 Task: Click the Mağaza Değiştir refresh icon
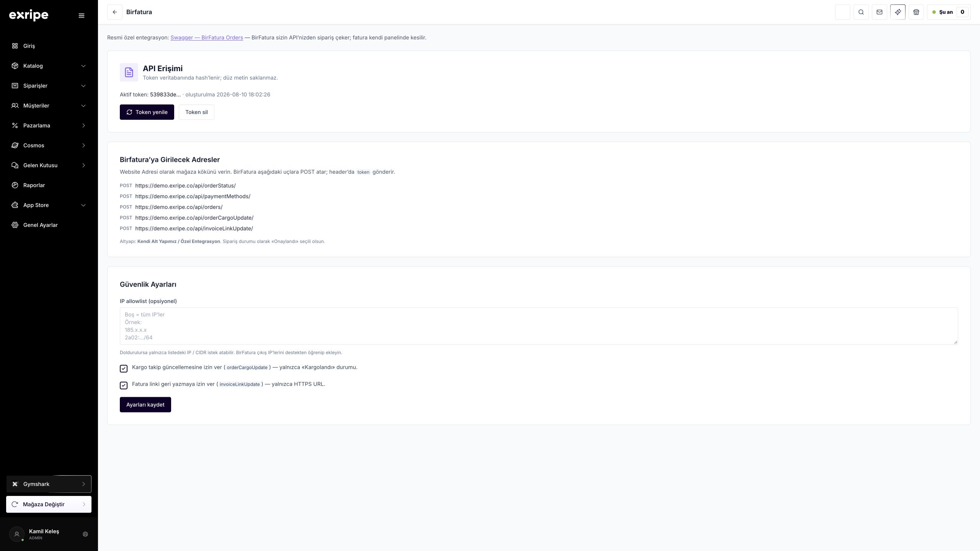15,504
